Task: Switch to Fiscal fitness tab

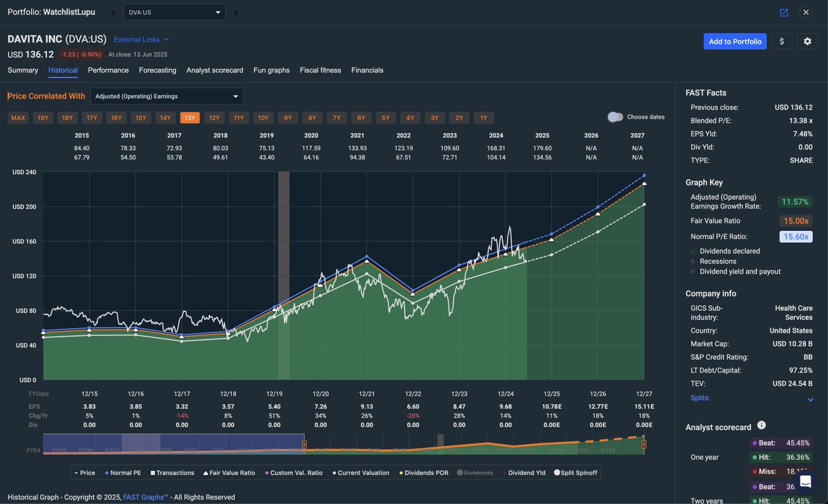Action: click(321, 70)
